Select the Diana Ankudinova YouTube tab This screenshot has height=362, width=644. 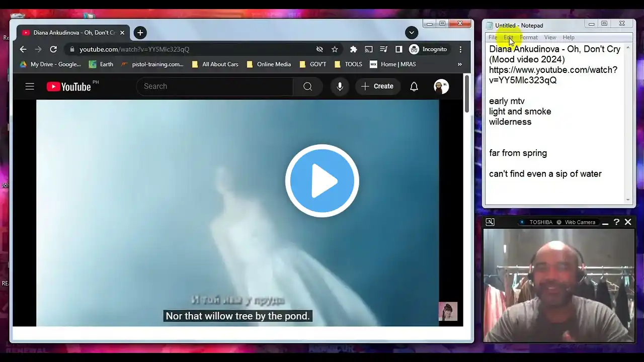(x=73, y=33)
